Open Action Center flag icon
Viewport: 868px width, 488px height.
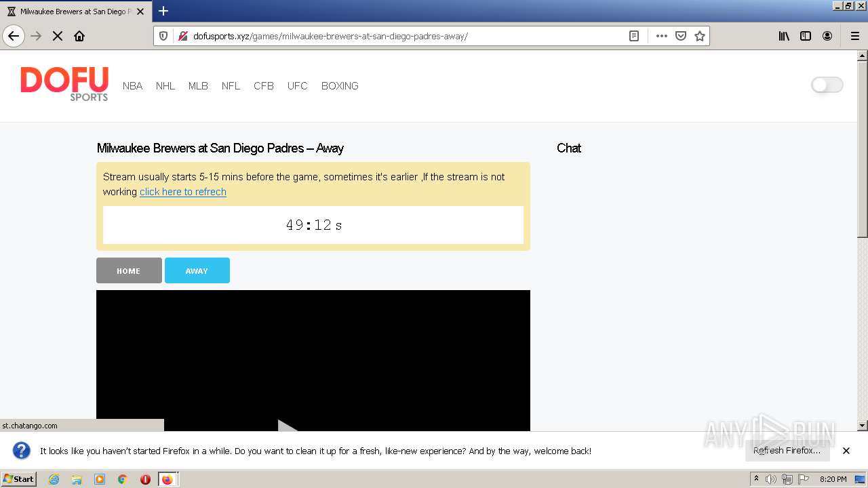(x=804, y=479)
